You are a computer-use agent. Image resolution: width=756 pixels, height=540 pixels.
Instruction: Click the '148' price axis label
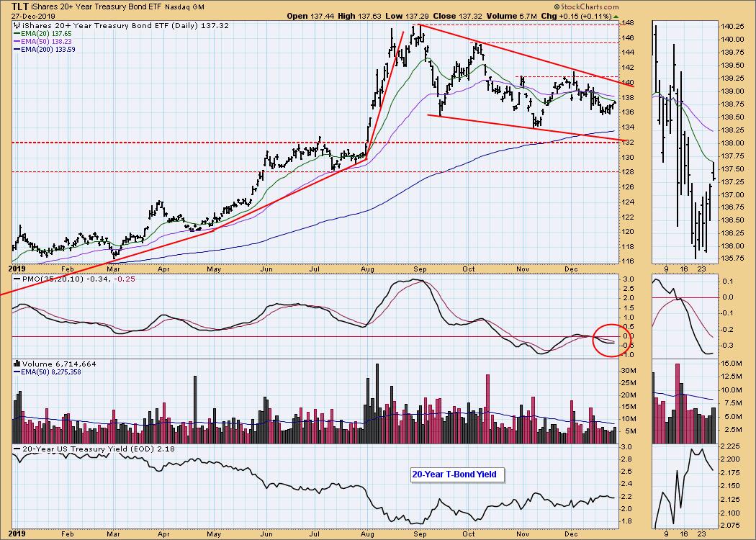tap(627, 22)
